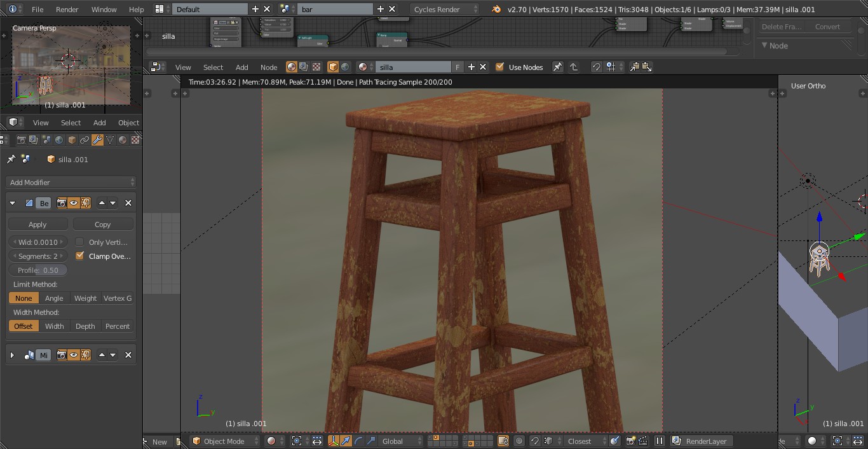Viewport: 868px width, 449px height.
Task: Select Depth width method
Action: (85, 326)
